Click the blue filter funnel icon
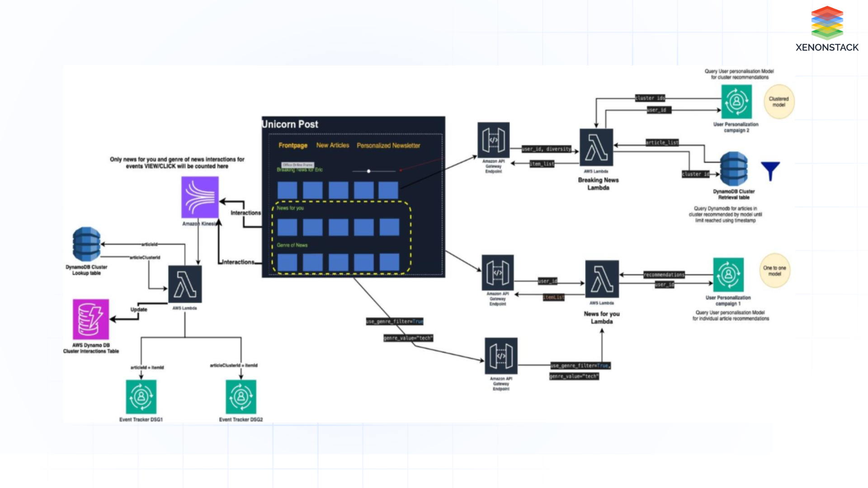This screenshot has height=488, width=868. coord(770,171)
